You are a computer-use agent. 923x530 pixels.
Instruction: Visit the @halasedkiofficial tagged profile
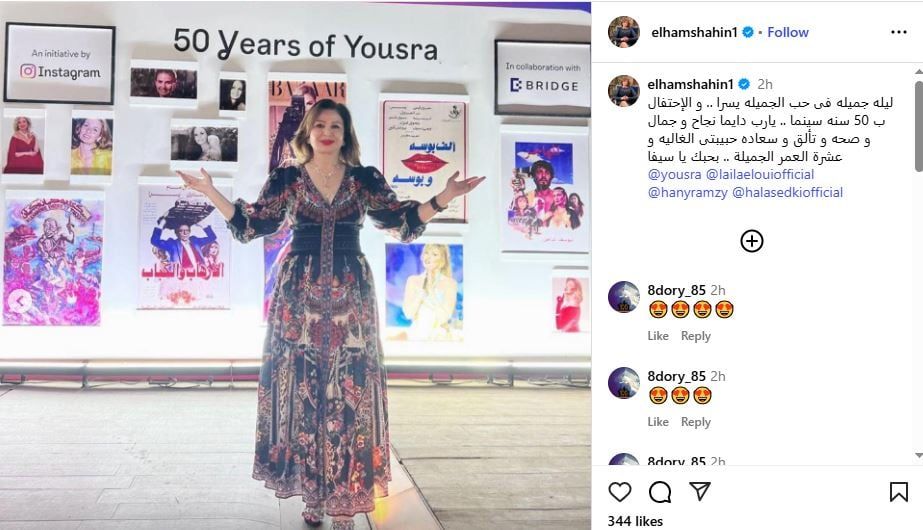(x=788, y=192)
